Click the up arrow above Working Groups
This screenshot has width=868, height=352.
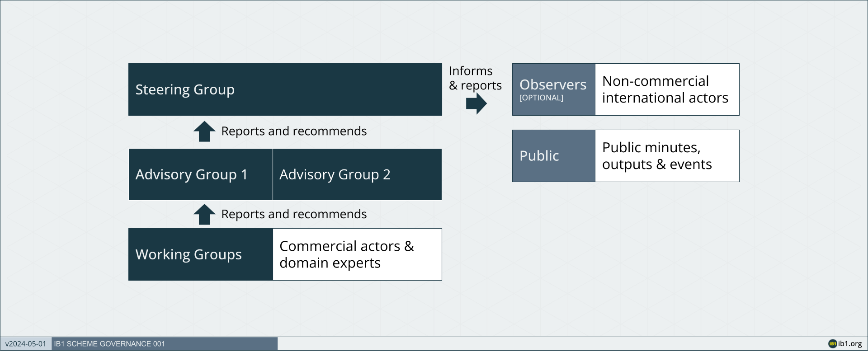pyautogui.click(x=204, y=215)
